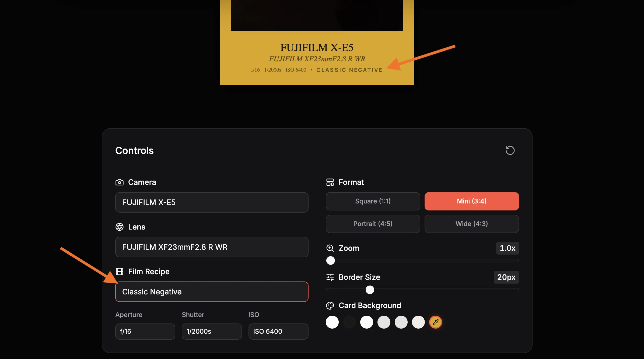Click the Controls heading
The width and height of the screenshot is (644, 359).
pos(134,151)
